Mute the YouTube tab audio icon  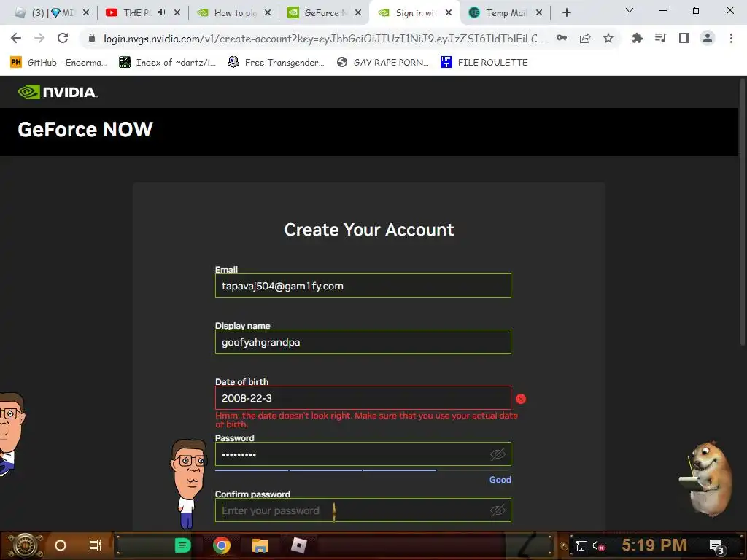tap(161, 12)
